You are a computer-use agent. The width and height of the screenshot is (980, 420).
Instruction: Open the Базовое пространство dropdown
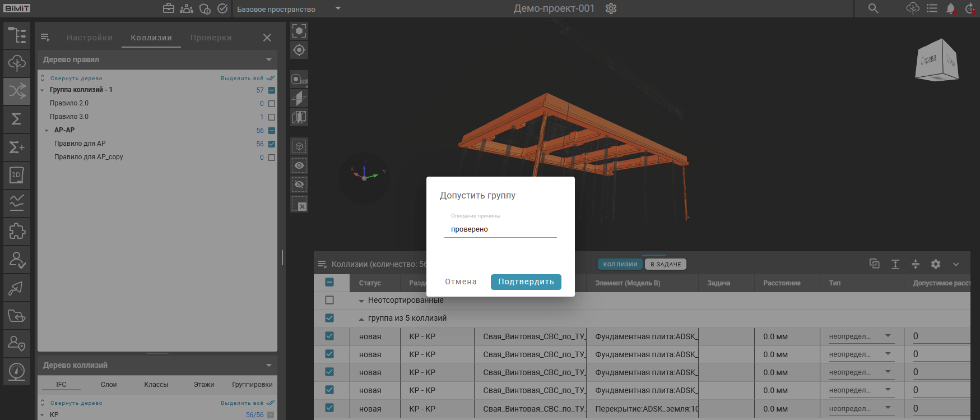pos(338,8)
